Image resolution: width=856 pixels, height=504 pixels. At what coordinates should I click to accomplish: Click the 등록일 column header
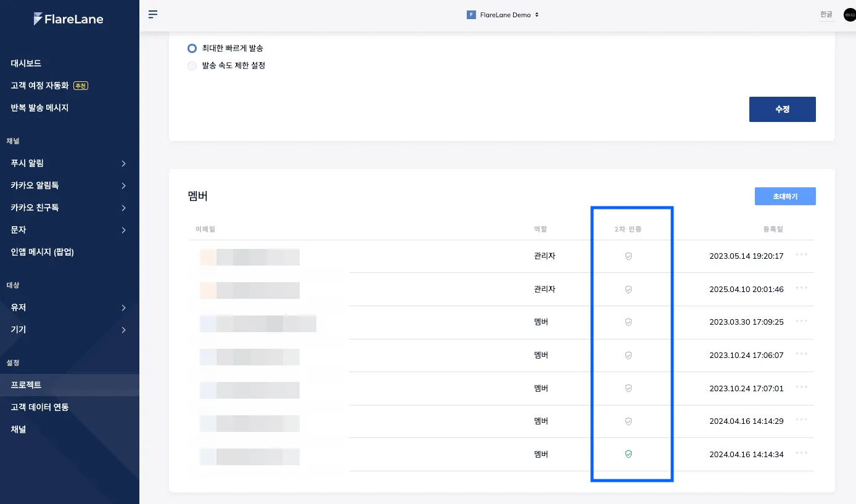(773, 229)
